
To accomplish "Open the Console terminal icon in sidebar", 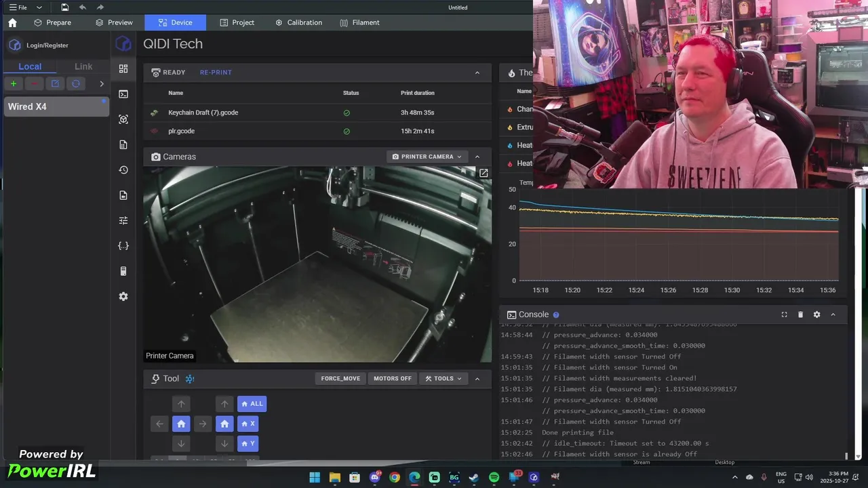I will [x=123, y=94].
